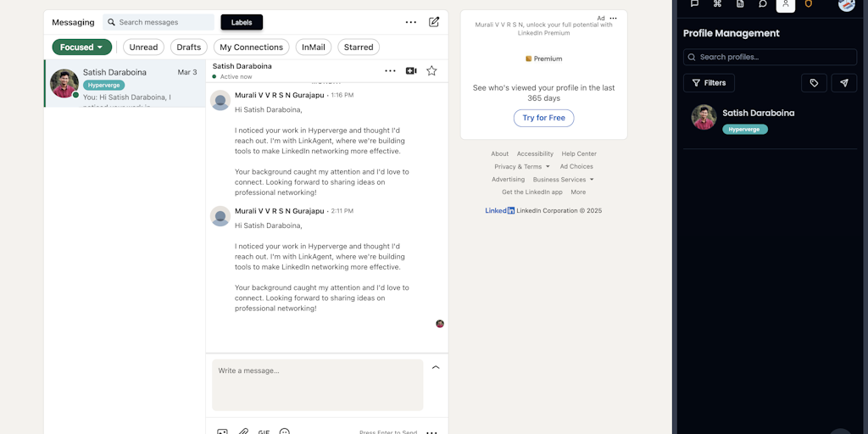This screenshot has height=434, width=868.
Task: Open the chat bubble icon in the sidebar panel
Action: [694, 4]
